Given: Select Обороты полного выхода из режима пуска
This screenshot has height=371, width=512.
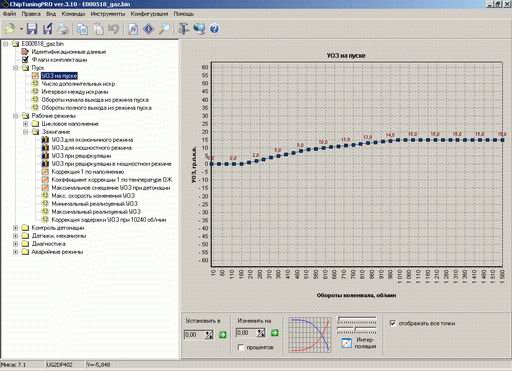Looking at the screenshot, I should point(96,108).
